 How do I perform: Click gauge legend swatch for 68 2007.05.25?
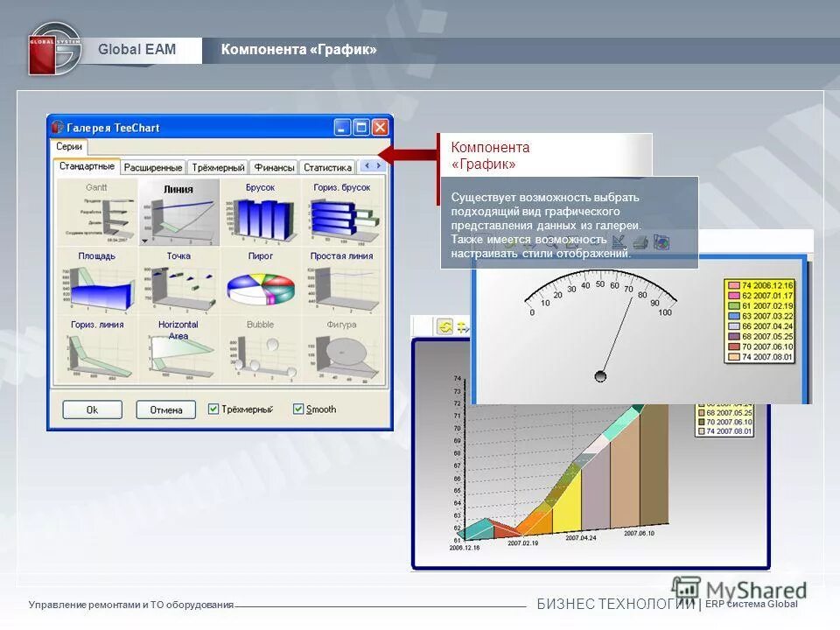pyautogui.click(x=733, y=336)
